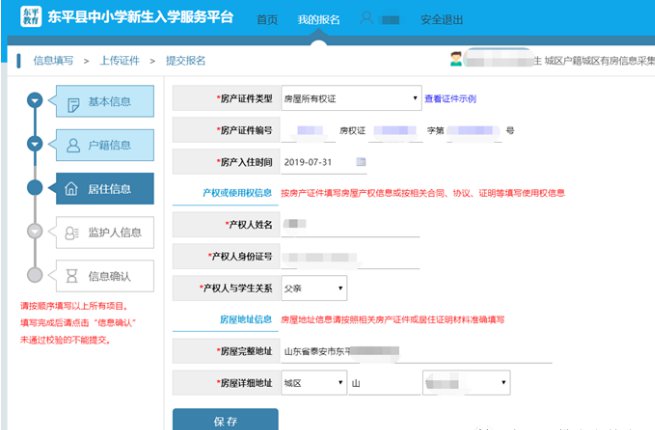Open the calendar picker for 房产入住时间

pos(361,162)
